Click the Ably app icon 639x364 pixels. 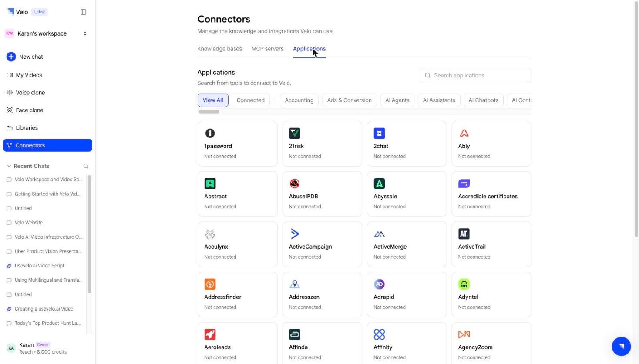point(464,133)
